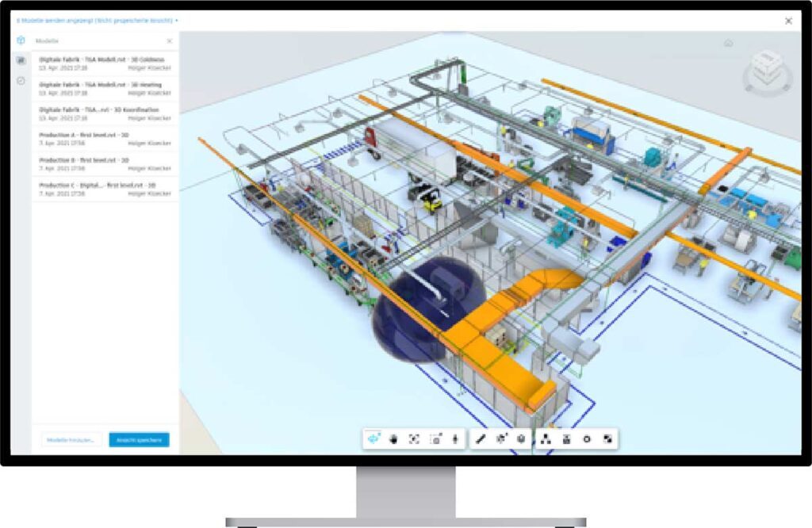Choose the Measure ruler tool
812x528 pixels.
click(481, 439)
